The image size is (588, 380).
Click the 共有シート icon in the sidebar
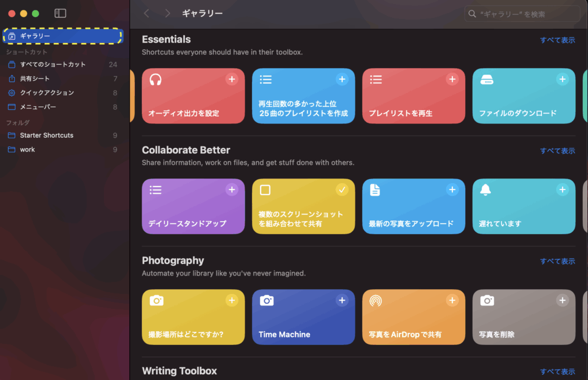coord(12,79)
